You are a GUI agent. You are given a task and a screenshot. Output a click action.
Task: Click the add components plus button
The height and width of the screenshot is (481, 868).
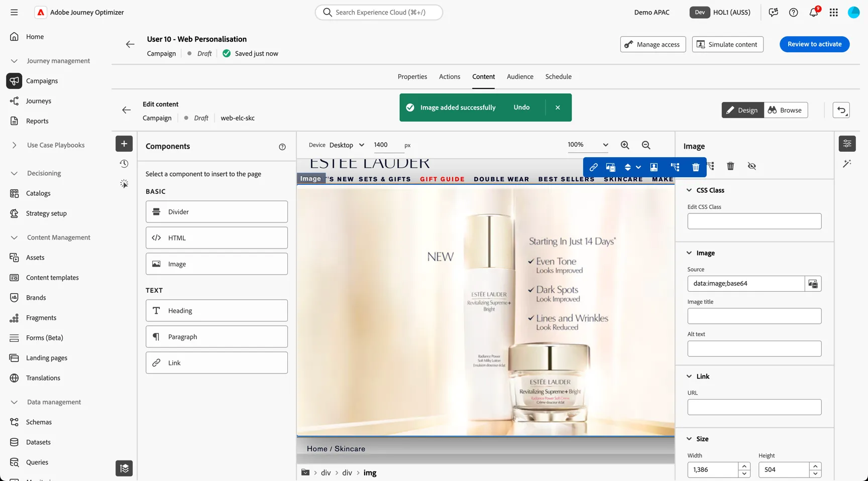124,144
